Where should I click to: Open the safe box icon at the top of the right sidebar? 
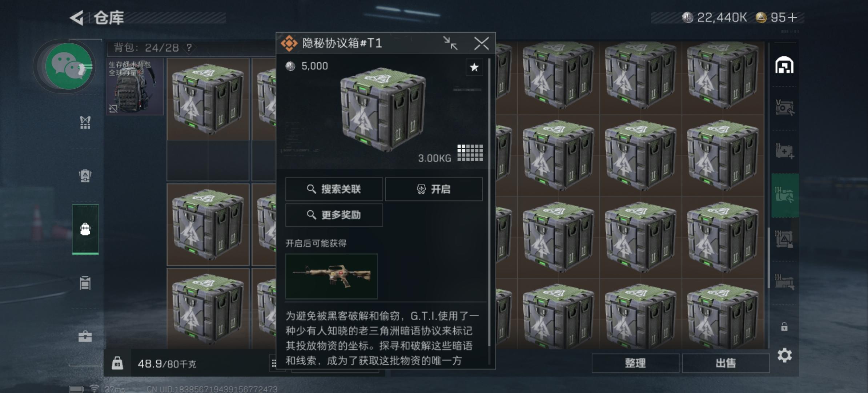[x=784, y=65]
